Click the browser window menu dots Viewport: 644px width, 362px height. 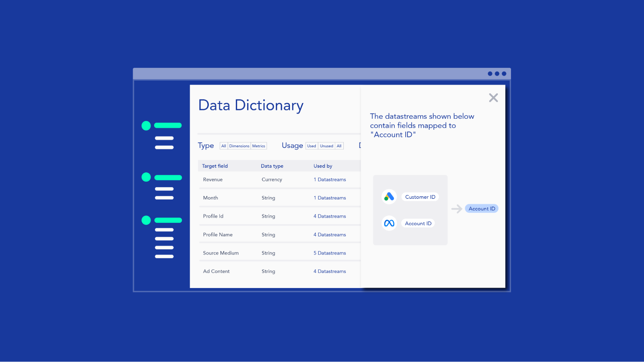[x=497, y=73]
